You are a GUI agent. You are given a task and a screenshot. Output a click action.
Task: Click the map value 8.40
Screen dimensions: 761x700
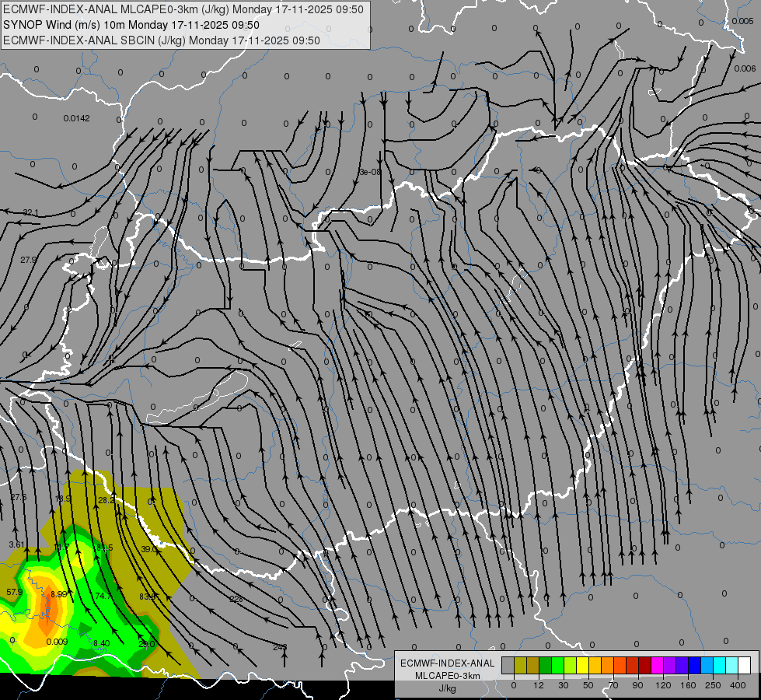(x=101, y=643)
